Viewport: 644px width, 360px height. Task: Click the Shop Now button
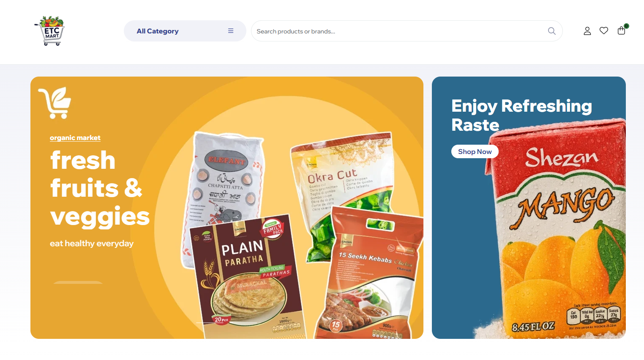[x=475, y=151]
